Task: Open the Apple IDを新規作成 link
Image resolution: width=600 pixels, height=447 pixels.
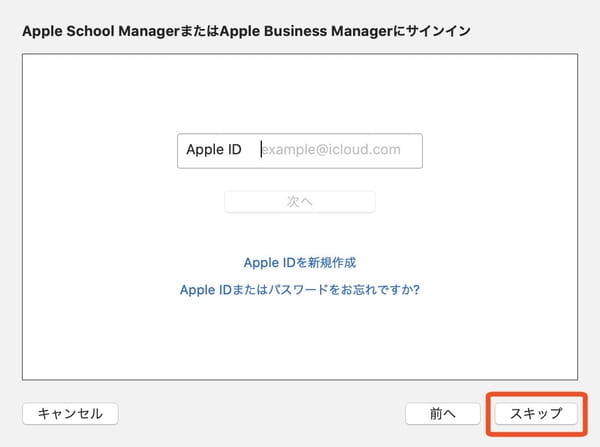Action: pyautogui.click(x=300, y=263)
